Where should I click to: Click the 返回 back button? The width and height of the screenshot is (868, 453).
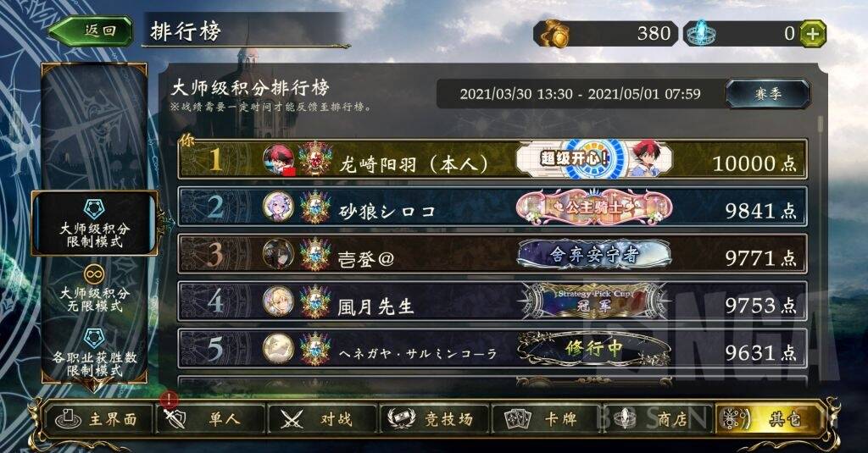click(x=92, y=30)
